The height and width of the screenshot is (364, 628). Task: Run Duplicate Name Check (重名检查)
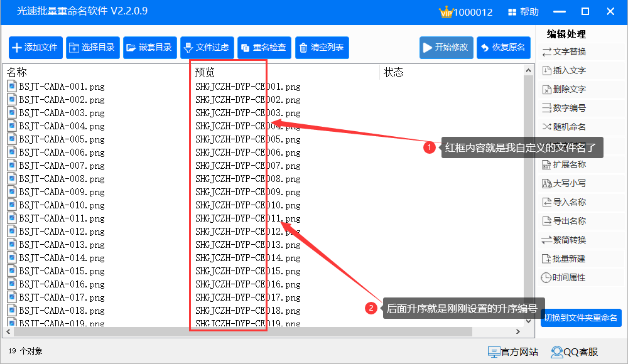264,48
